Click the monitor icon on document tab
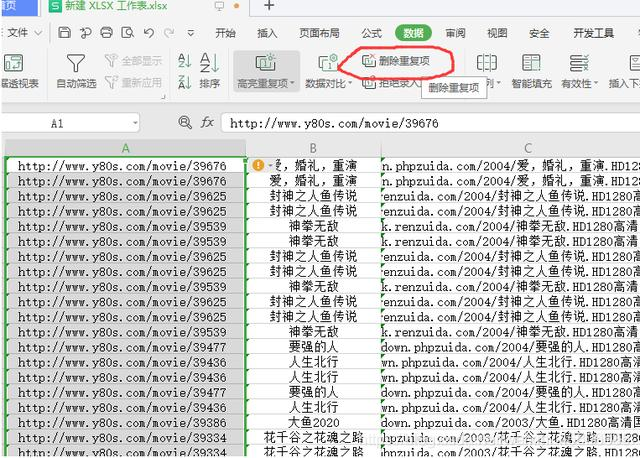The height and width of the screenshot is (458, 640). point(219,6)
